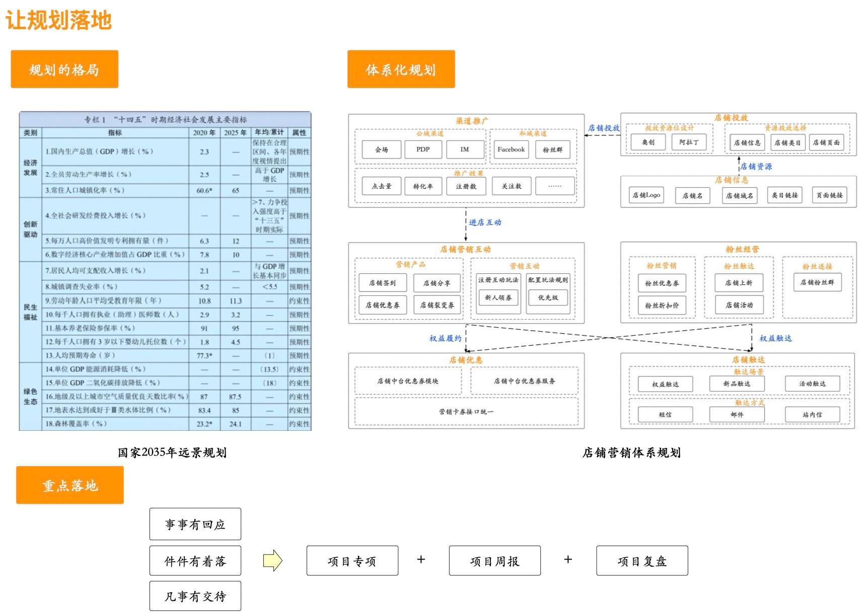The image size is (868, 616).
Task: Select the 粉丝折扣价 box
Action: click(x=662, y=305)
